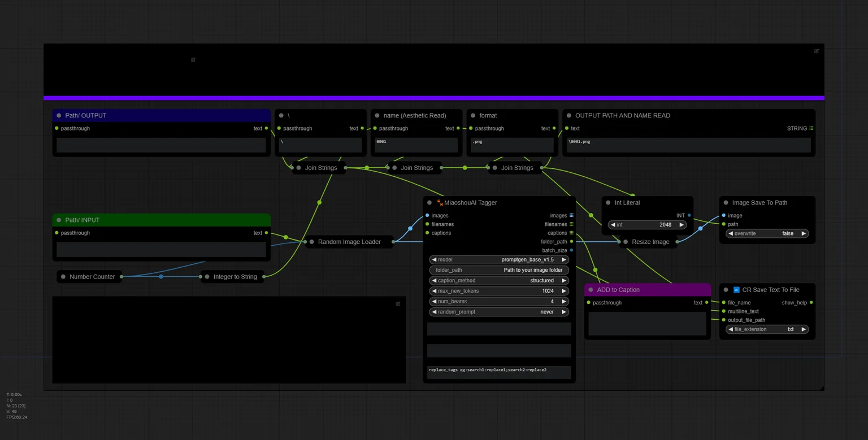Expand the Random Image Loader node
Screen dimensions: 868x440
point(311,242)
